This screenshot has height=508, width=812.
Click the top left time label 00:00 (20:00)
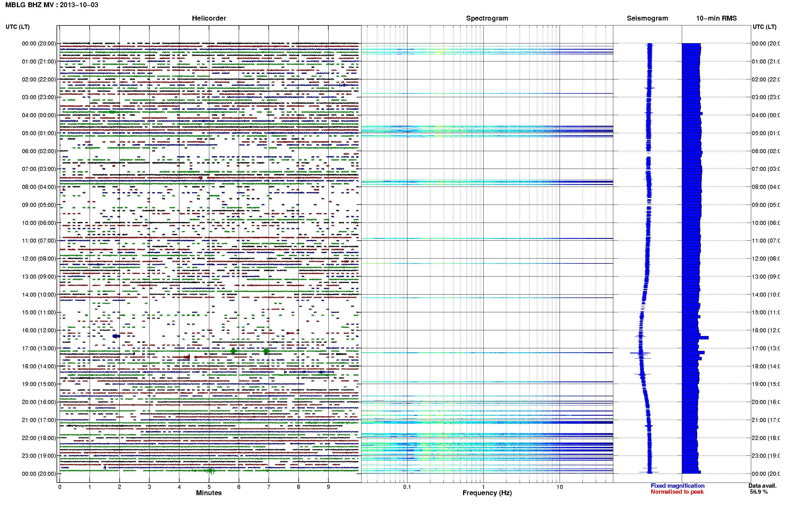[39, 43]
